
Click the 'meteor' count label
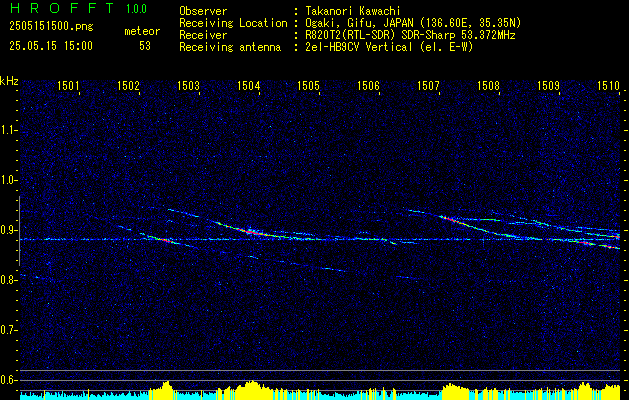pyautogui.click(x=142, y=32)
